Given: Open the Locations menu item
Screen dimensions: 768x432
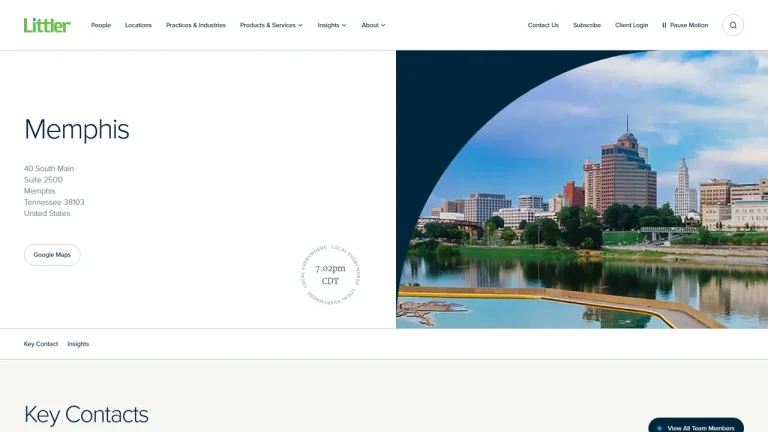Looking at the screenshot, I should [x=138, y=25].
